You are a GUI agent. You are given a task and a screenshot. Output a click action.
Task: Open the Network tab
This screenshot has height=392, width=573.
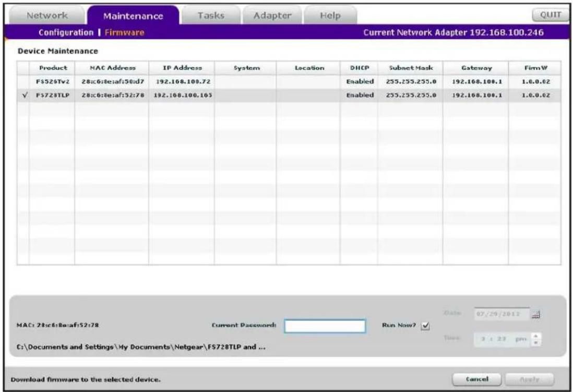(x=47, y=16)
